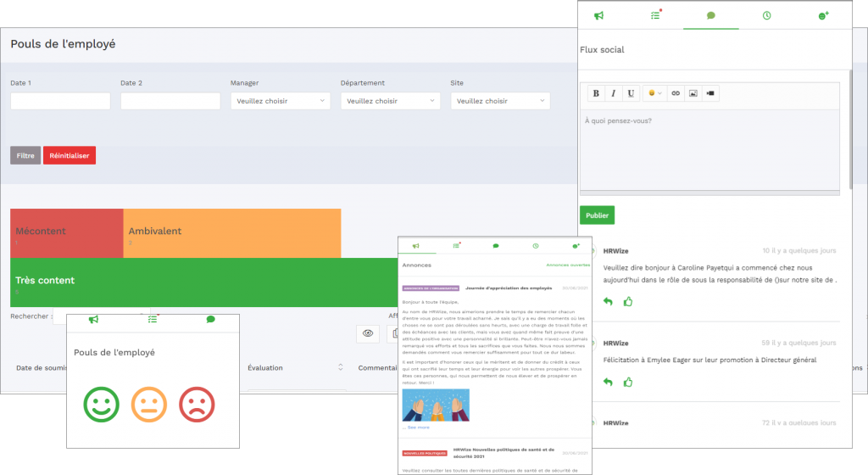Reply to the Emylee Eager promotion post
868x475 pixels.
pyautogui.click(x=608, y=383)
